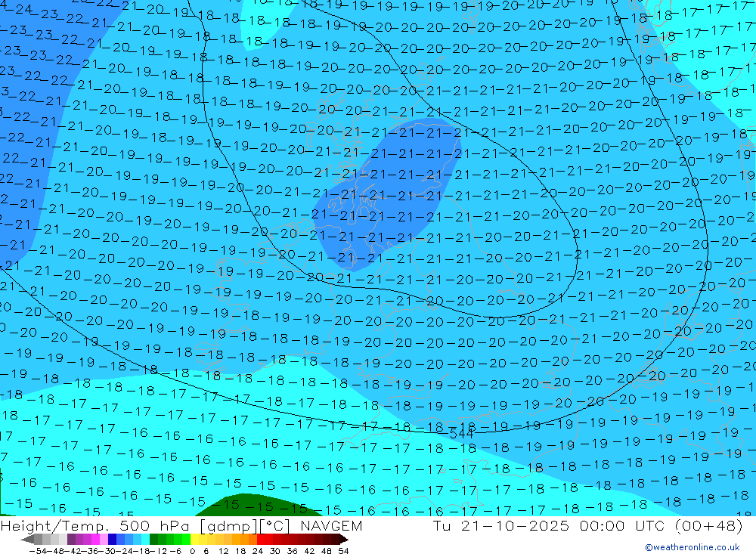This screenshot has width=756, height=554.
Task: Click the cyan legend color swatch
Action: [x=145, y=540]
